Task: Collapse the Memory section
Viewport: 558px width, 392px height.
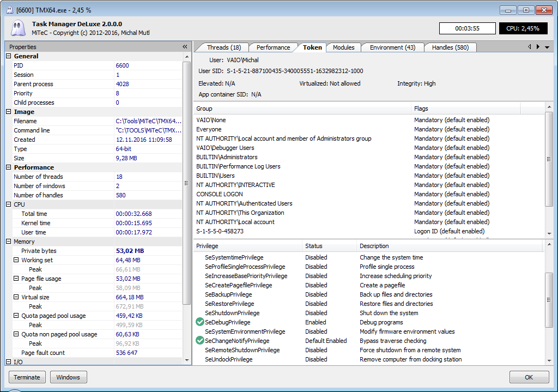Action: (x=9, y=242)
